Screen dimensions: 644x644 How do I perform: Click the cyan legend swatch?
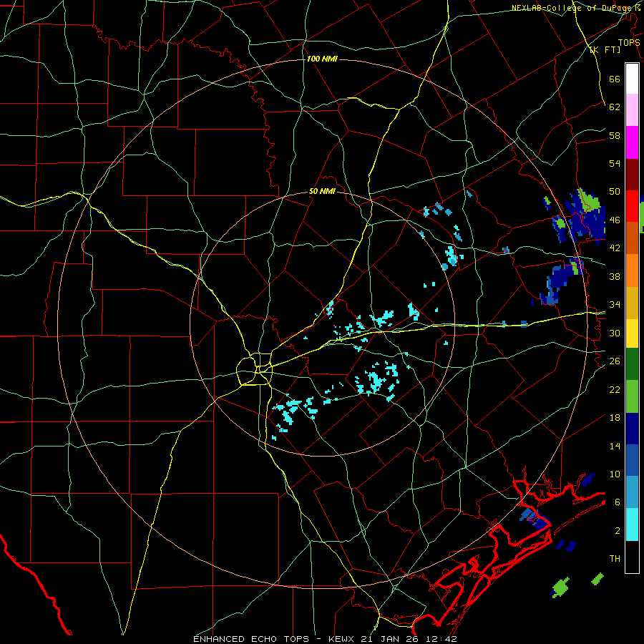tap(632, 525)
